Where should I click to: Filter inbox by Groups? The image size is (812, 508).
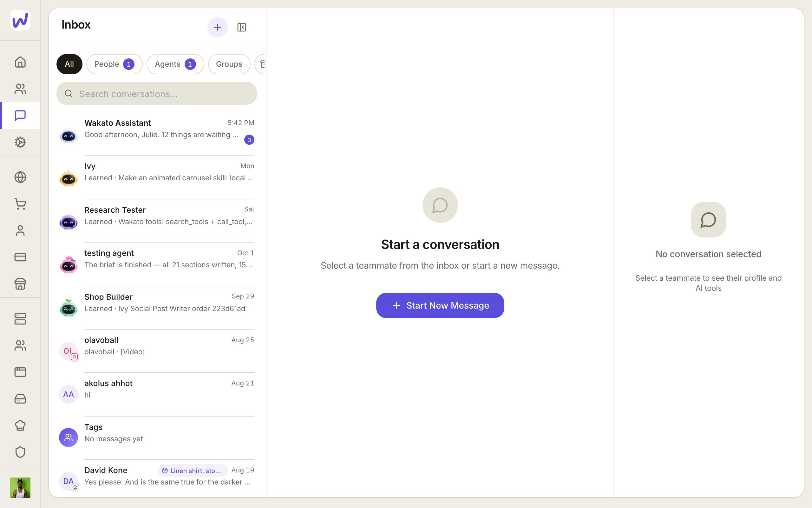[x=229, y=64]
